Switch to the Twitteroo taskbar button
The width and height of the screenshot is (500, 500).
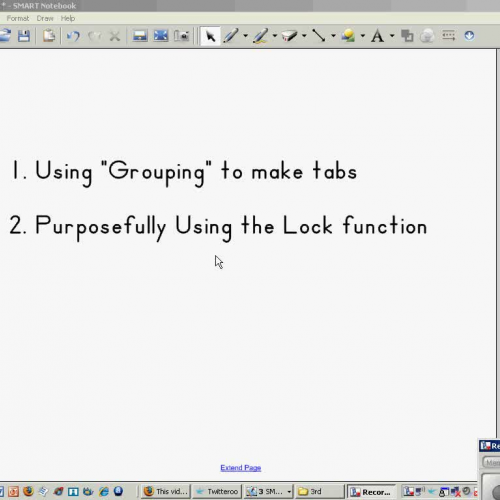tap(217, 491)
